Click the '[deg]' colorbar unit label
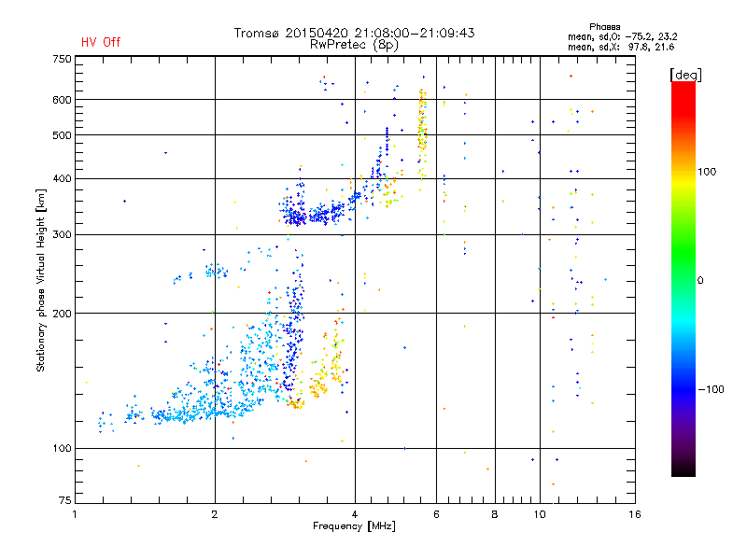747x560 pixels. tap(685, 75)
